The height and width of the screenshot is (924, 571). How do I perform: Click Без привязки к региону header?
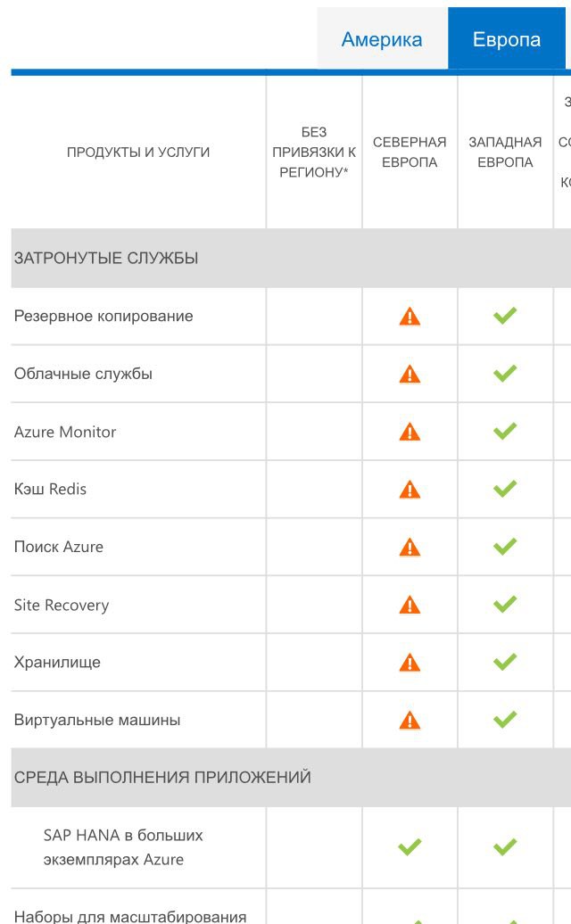coord(314,152)
